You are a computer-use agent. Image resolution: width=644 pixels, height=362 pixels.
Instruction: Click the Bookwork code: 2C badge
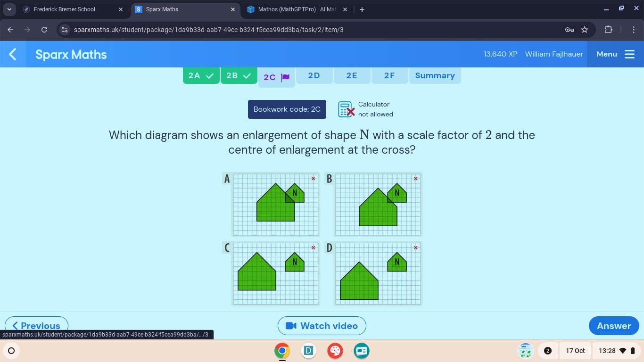click(x=287, y=109)
